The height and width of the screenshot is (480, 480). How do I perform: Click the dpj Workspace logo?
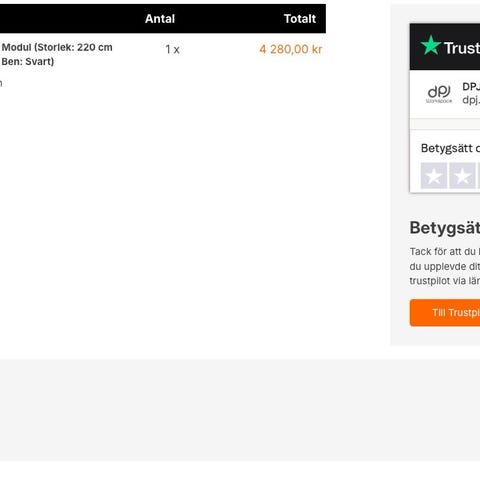[439, 94]
